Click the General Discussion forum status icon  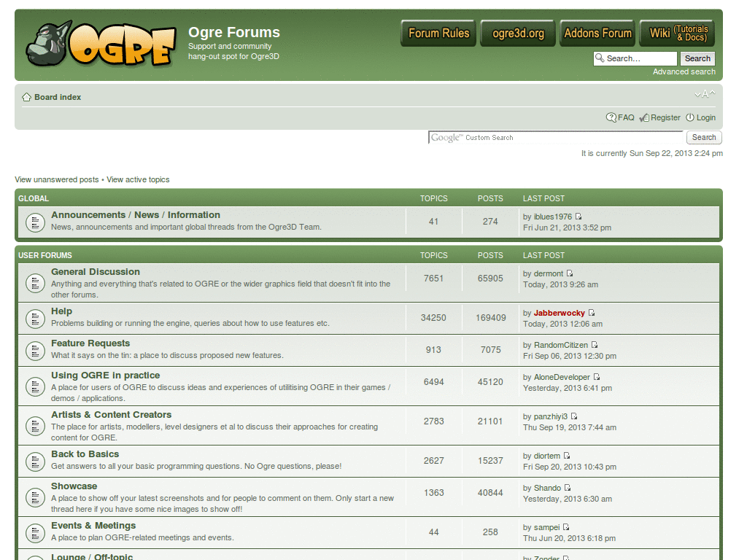point(35,284)
